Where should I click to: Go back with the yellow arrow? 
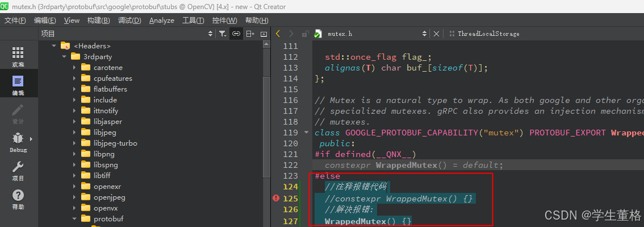point(278,34)
